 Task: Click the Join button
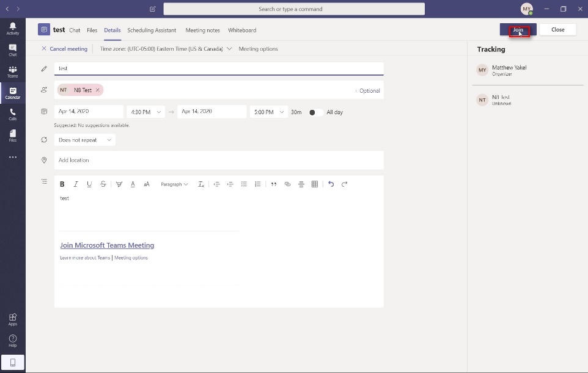point(518,29)
